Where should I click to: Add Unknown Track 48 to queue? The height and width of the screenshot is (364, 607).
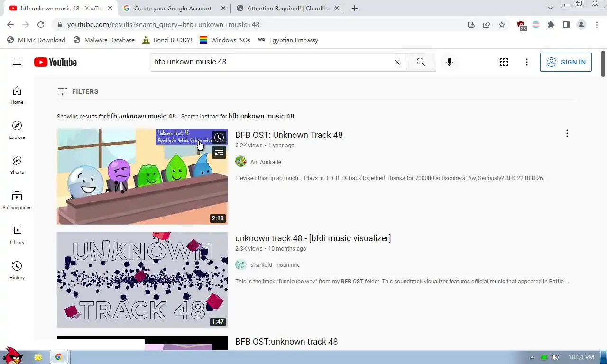pyautogui.click(x=219, y=153)
